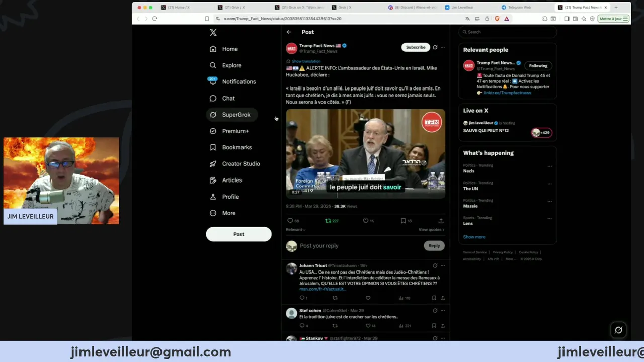Open the Relevant sort dropdown
644x362 pixels.
point(296,230)
